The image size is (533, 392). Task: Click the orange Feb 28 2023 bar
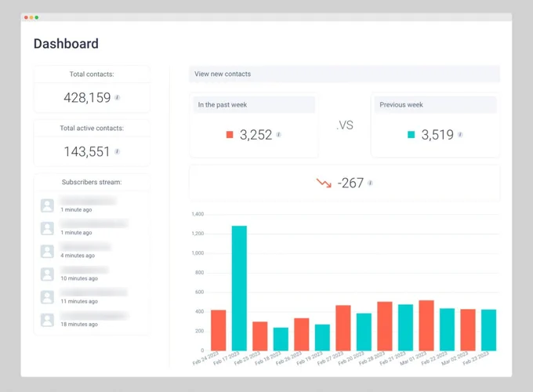click(385, 326)
